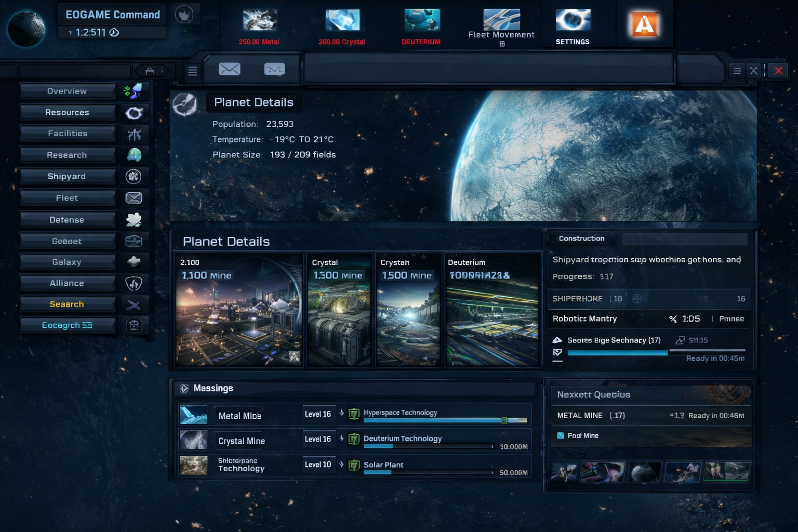Click the Search button in sidebar
Image resolution: width=798 pixels, height=532 pixels.
pos(67,304)
